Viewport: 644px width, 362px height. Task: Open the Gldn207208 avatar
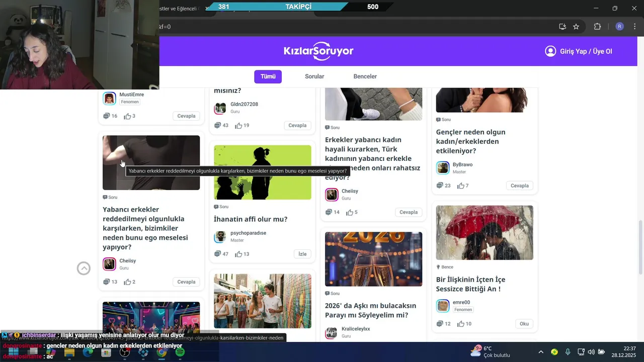click(x=220, y=108)
